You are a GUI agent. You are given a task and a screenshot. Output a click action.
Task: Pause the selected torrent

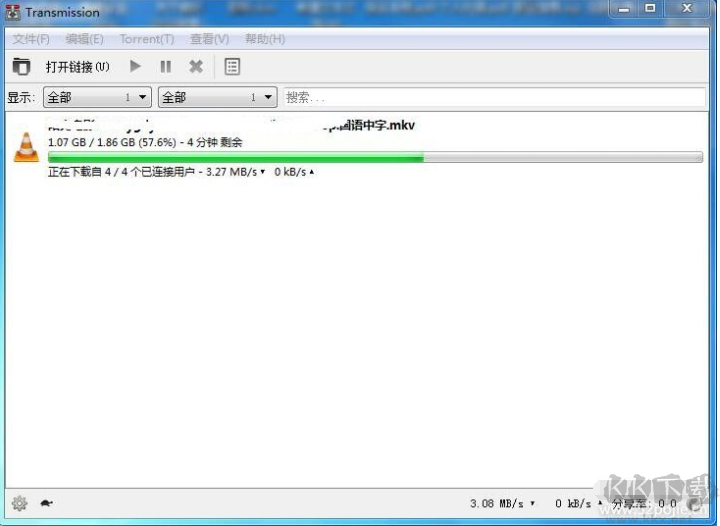[x=166, y=67]
